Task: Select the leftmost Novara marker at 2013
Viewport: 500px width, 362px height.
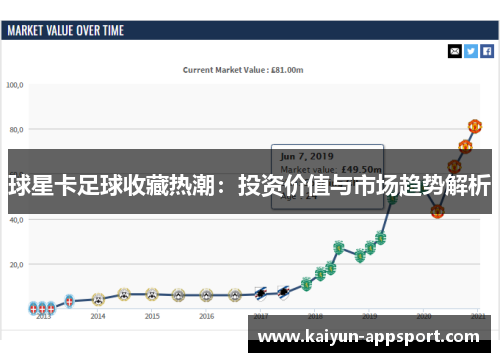Action: pyautogui.click(x=33, y=308)
